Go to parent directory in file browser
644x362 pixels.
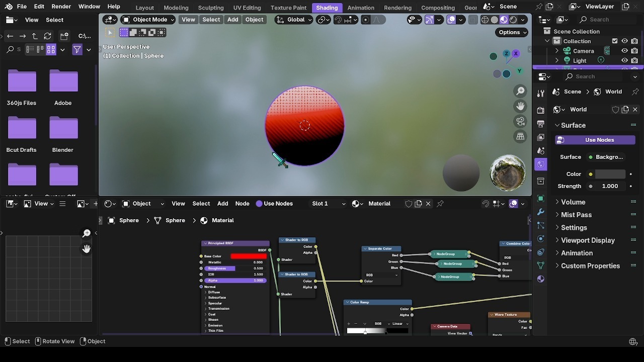pyautogui.click(x=35, y=36)
